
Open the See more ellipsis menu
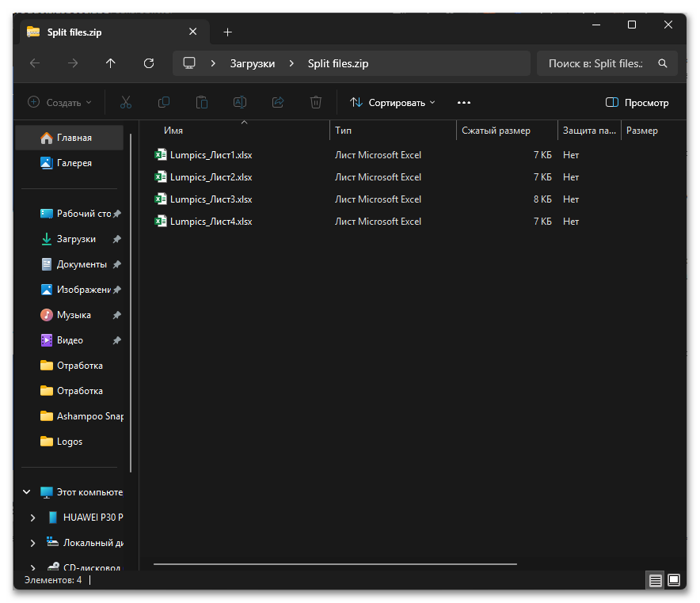(464, 102)
